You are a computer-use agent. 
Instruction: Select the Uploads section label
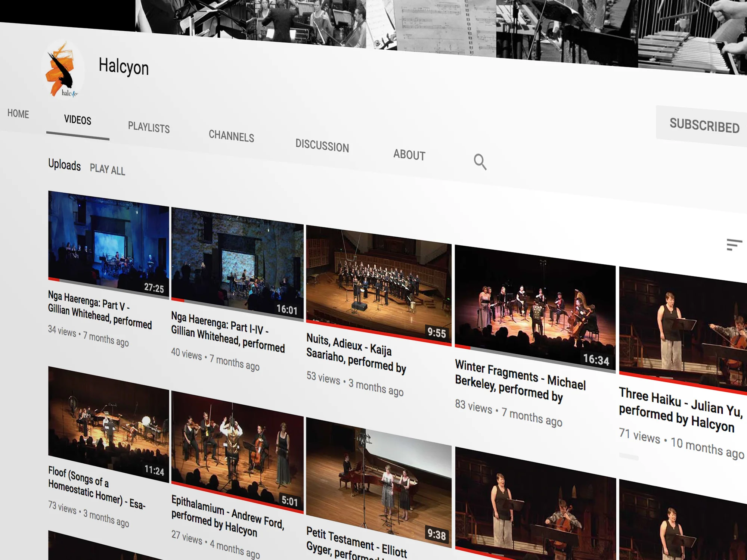pyautogui.click(x=65, y=166)
